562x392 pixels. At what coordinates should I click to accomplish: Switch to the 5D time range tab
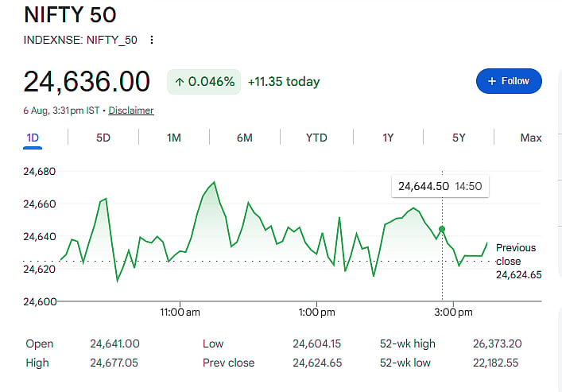pos(103,138)
